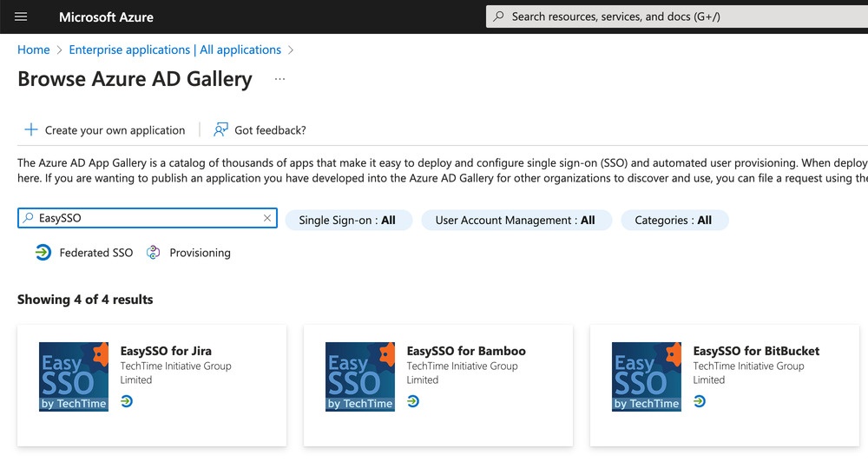Open the EasySSO for Jira logo thumbnail
This screenshot has width=868, height=475.
click(x=74, y=377)
